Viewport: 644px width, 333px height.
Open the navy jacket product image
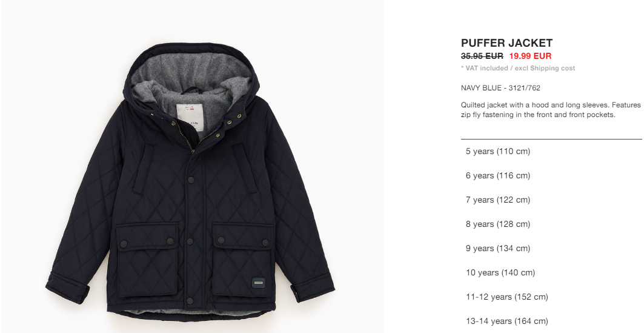click(x=191, y=181)
